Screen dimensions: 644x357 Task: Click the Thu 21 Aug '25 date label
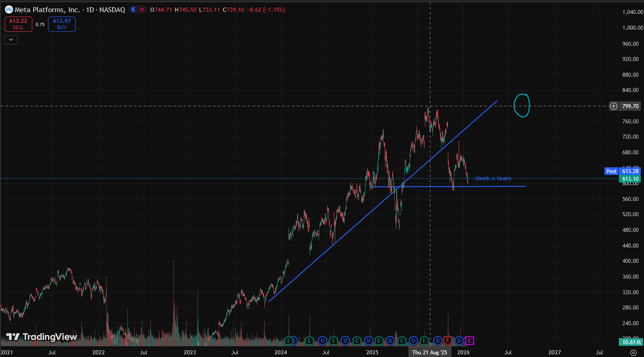coord(430,353)
